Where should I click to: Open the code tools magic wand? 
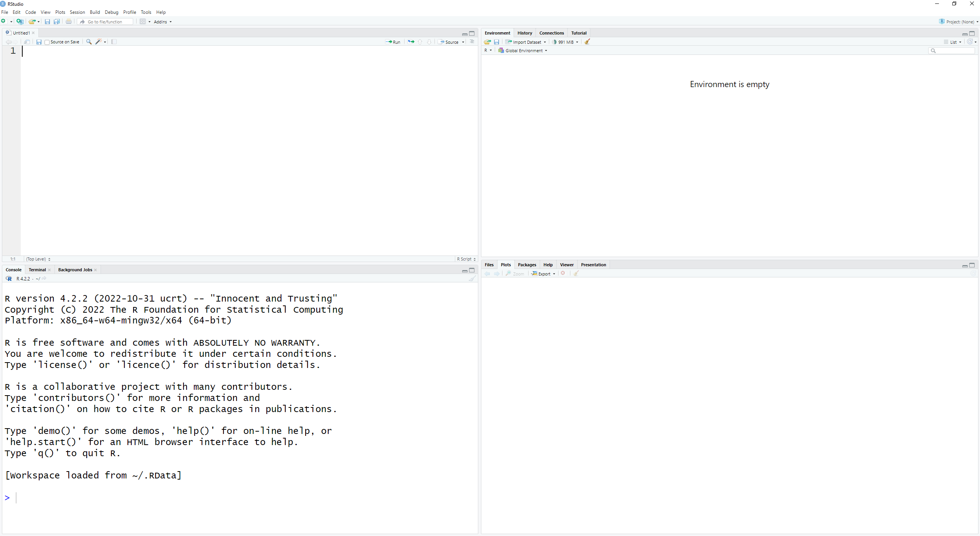(x=99, y=42)
